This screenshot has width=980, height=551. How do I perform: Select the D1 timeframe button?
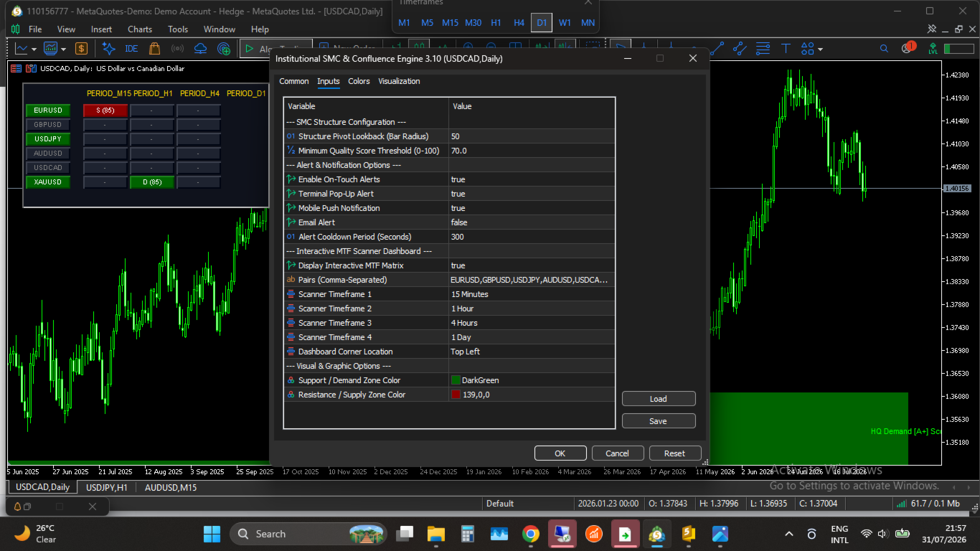(542, 23)
